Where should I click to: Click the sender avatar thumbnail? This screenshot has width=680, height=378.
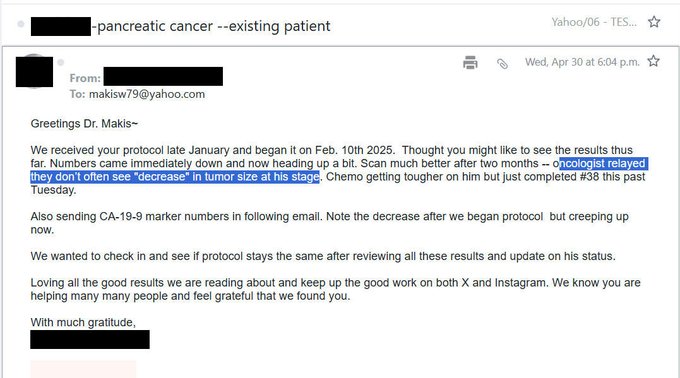click(34, 72)
